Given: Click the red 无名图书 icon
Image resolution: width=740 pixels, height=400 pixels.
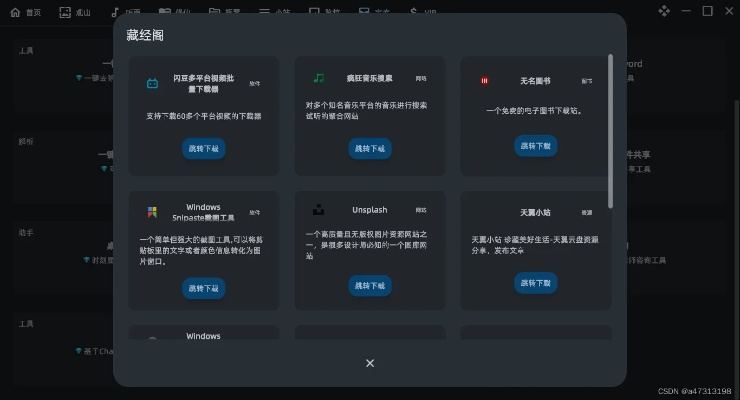Looking at the screenshot, I should click(x=484, y=79).
